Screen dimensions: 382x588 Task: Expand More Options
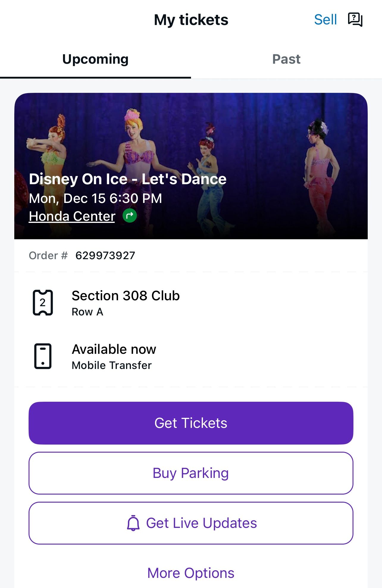pos(191,573)
